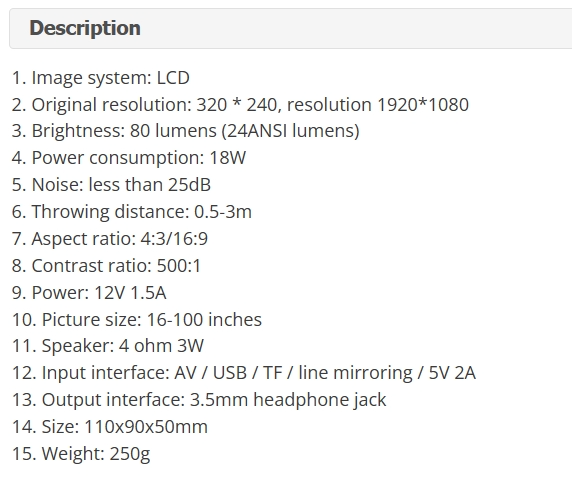Click the Speaker 4 ohm 3W line
The image size is (572, 498).
[x=108, y=346]
